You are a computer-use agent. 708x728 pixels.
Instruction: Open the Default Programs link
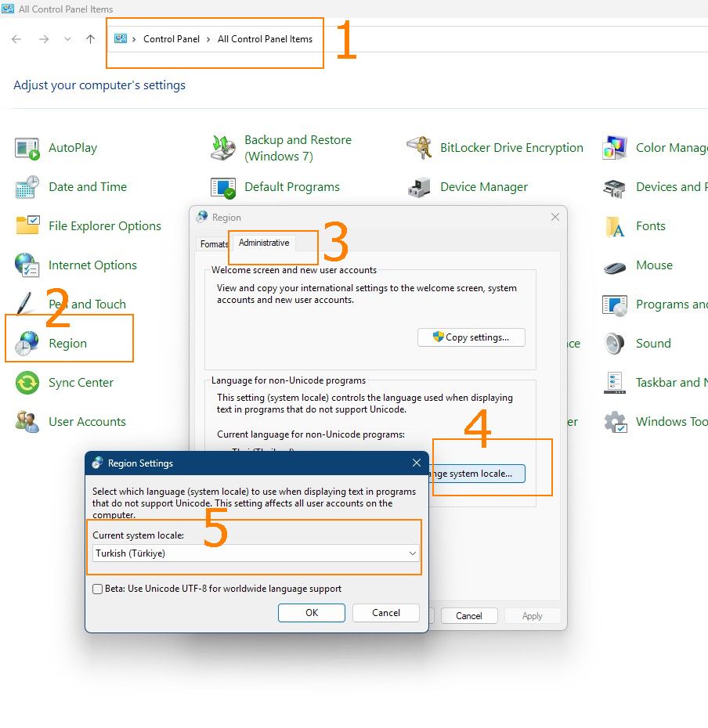pos(292,186)
